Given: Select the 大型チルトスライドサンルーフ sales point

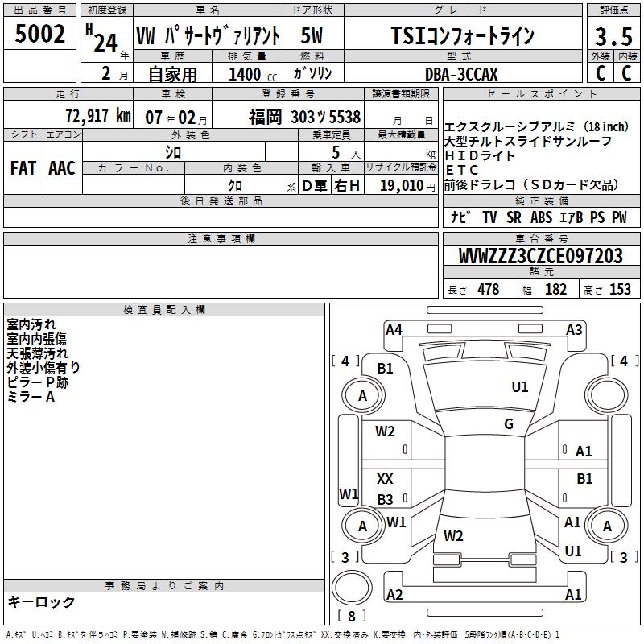Looking at the screenshot, I should pyautogui.click(x=528, y=142).
